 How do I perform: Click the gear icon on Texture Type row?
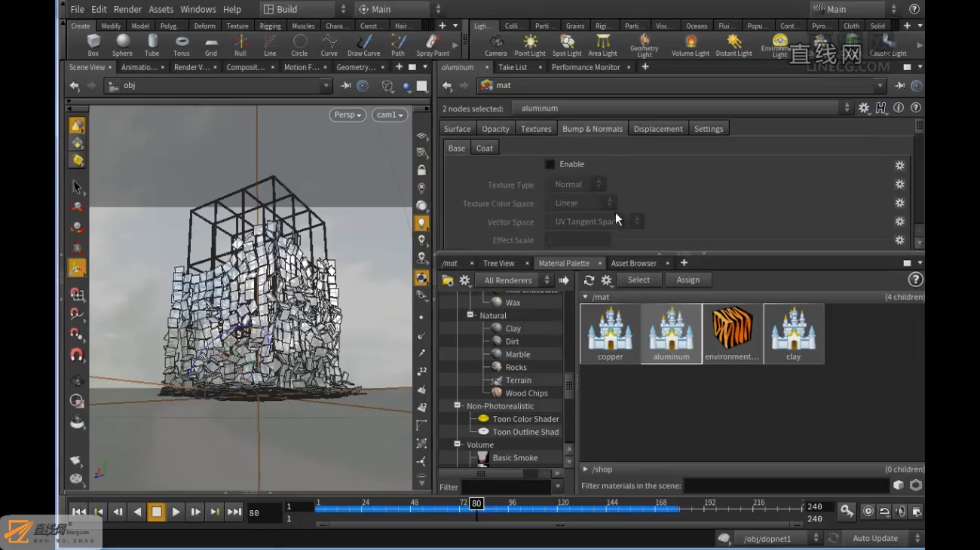899,184
